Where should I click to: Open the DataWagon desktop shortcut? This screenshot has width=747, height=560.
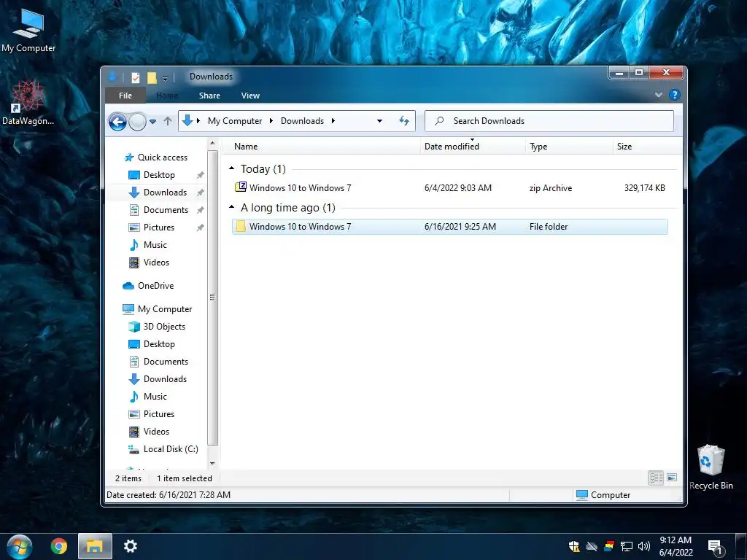point(28,103)
